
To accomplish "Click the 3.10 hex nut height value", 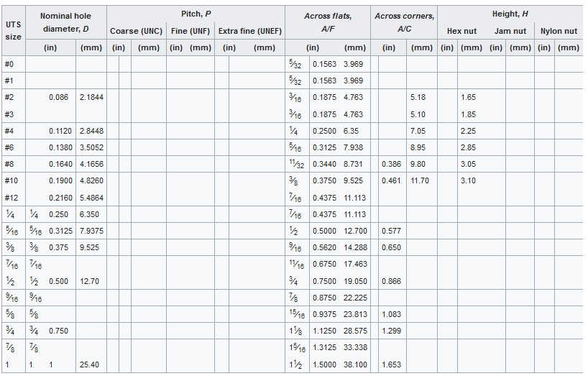I will (467, 180).
